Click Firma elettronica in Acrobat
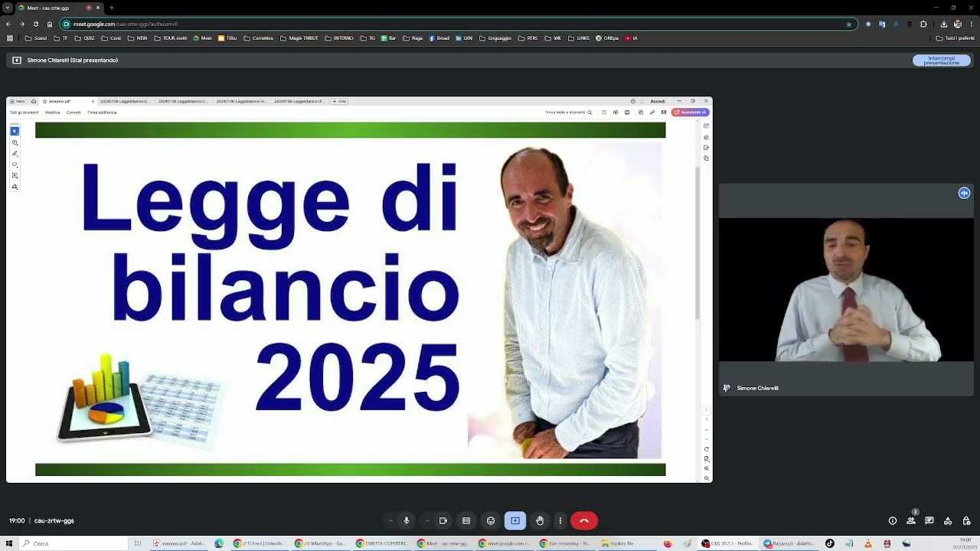The height and width of the screenshot is (551, 980). [x=102, y=112]
